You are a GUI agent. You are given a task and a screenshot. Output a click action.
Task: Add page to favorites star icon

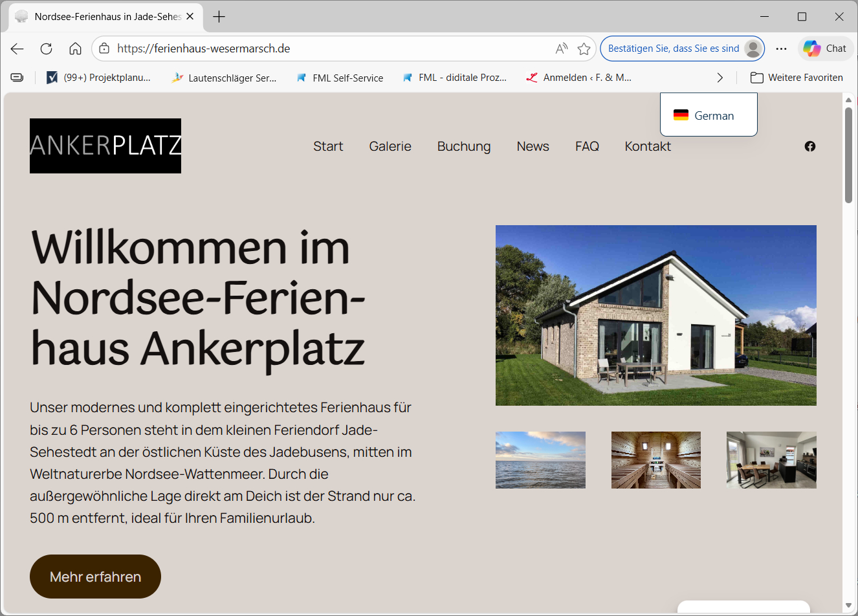584,49
